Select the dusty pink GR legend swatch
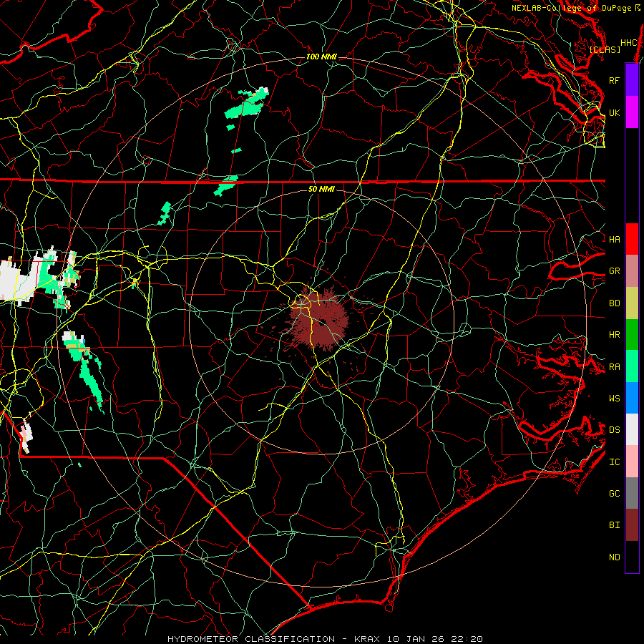 coord(632,270)
